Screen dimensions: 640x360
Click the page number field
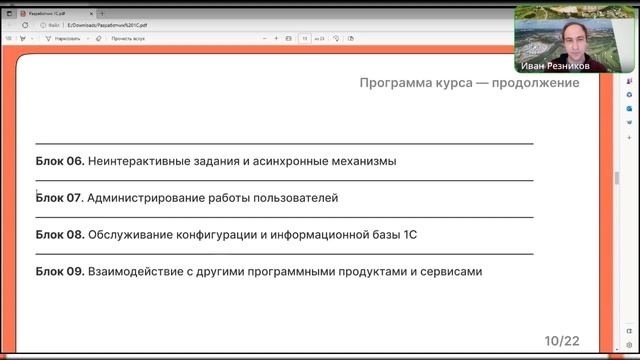pyautogui.click(x=304, y=38)
